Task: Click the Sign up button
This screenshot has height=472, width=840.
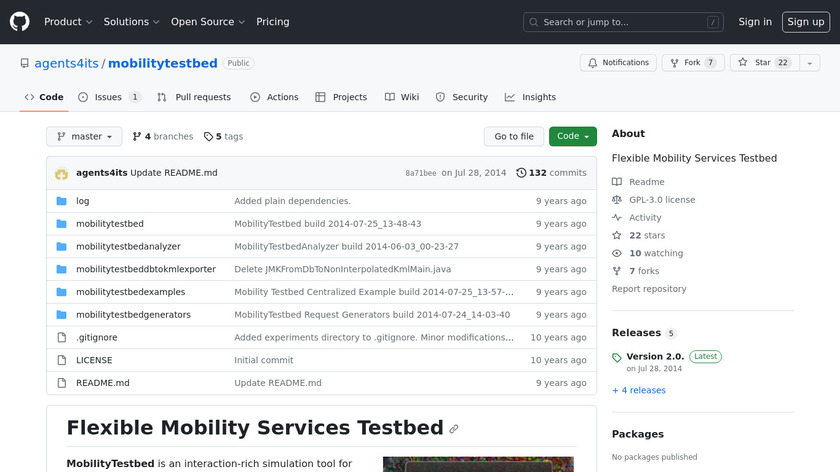Action: coord(805,22)
